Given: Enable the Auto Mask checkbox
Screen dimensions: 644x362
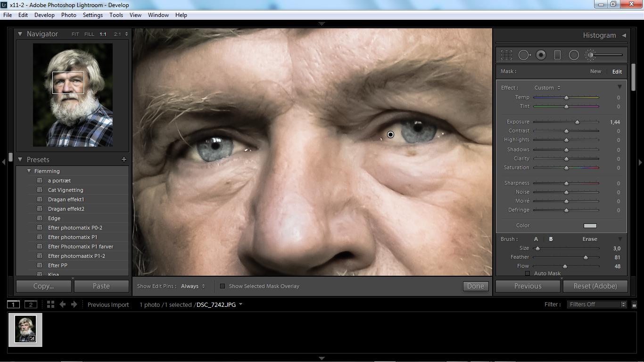Looking at the screenshot, I should 528,273.
